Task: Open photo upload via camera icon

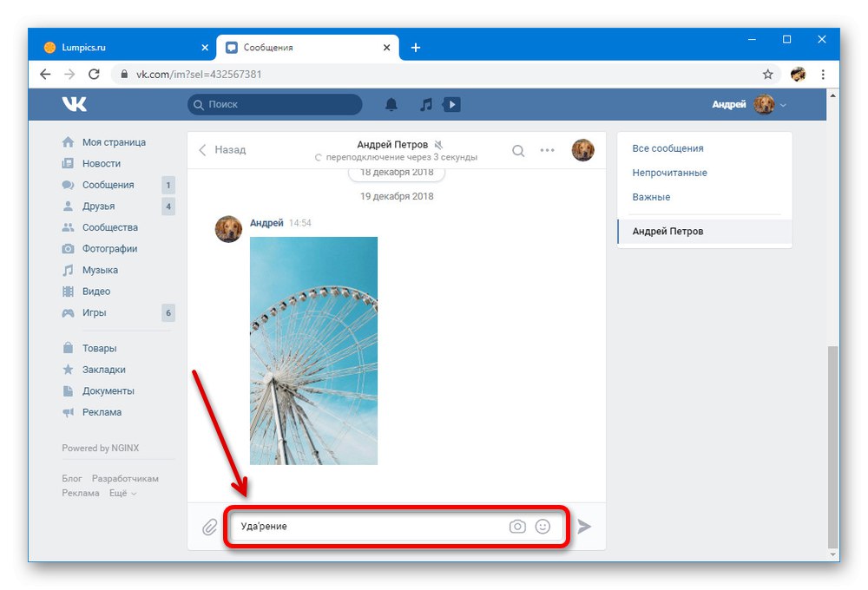Action: click(517, 526)
